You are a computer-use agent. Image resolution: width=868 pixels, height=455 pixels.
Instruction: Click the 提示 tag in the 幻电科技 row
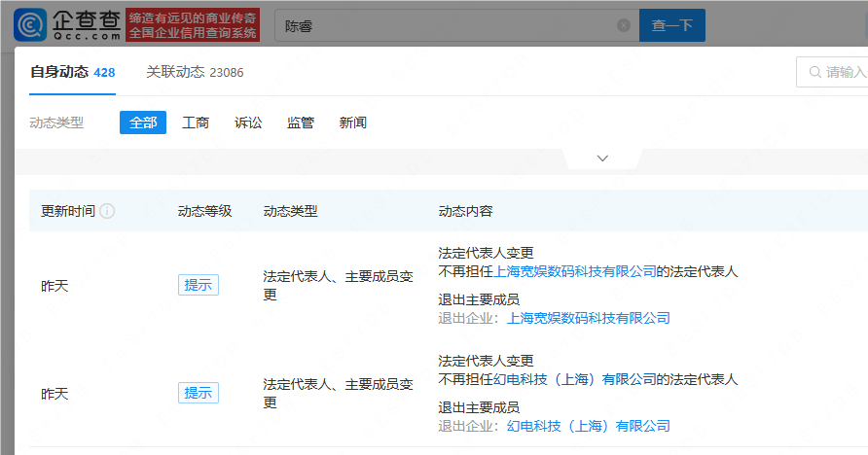point(199,393)
